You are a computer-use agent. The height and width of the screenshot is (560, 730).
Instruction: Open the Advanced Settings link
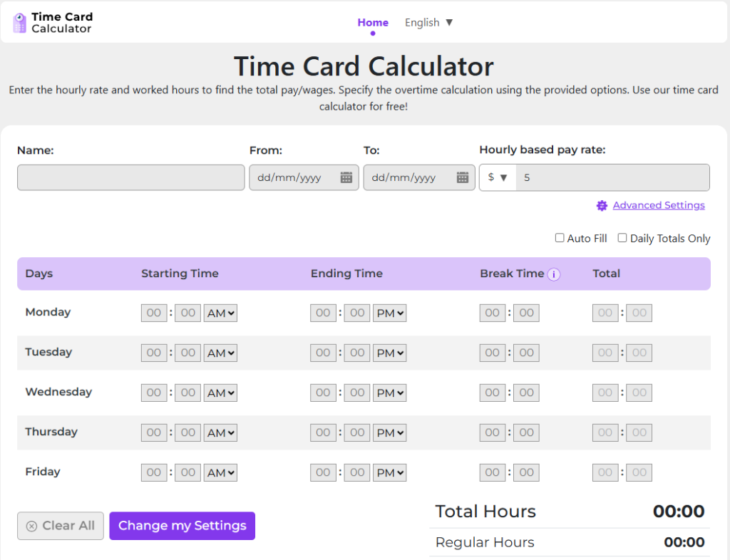point(659,205)
